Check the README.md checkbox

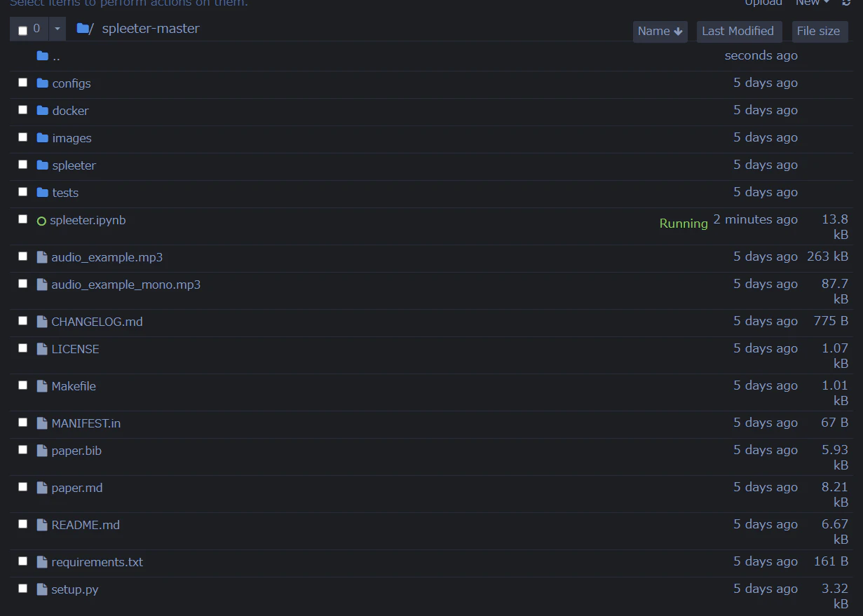22,524
